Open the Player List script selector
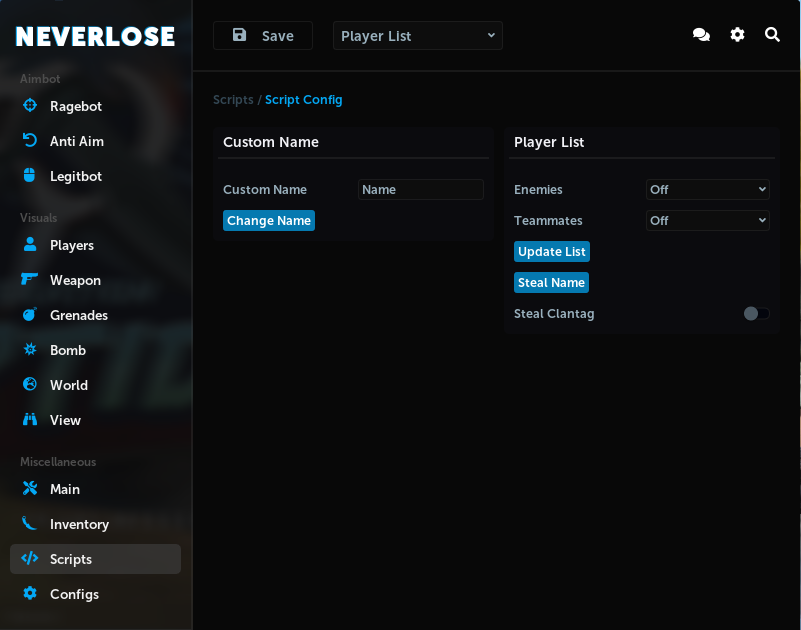Screen dimensions: 801x630 417,36
